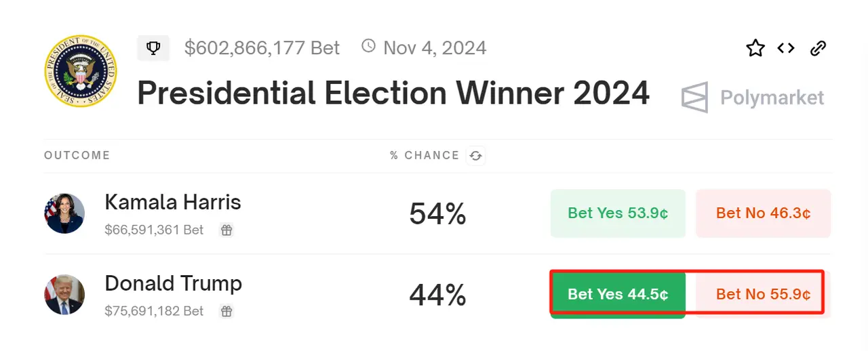Viewport: 868px width, 351px height.
Task: Click the Presidential seal image
Action: pos(80,73)
